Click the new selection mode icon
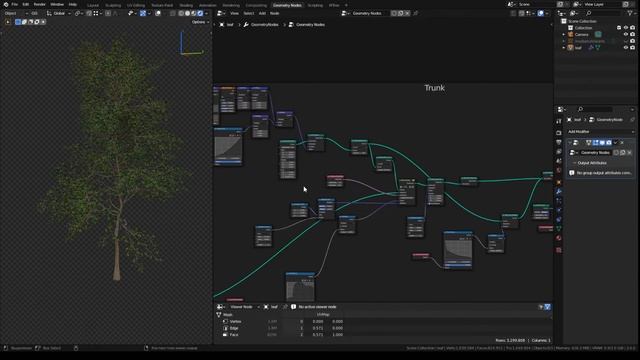This screenshot has height=360, width=640. click(18, 22)
